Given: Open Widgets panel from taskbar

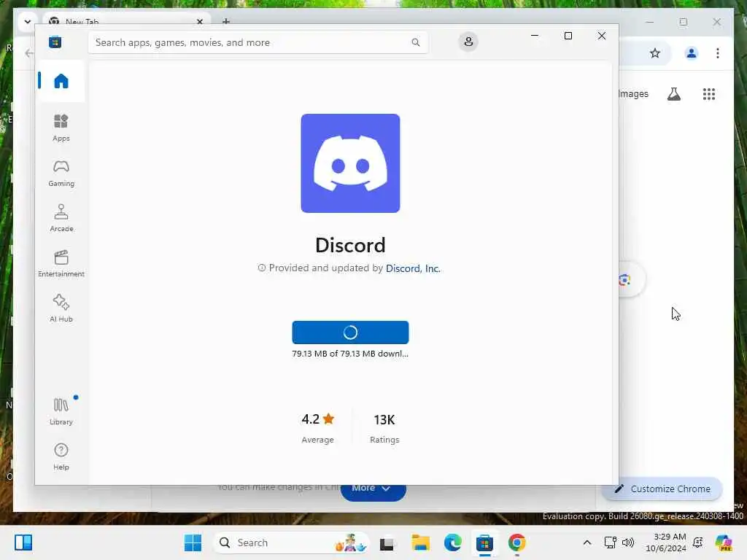Looking at the screenshot, I should click(x=23, y=542).
